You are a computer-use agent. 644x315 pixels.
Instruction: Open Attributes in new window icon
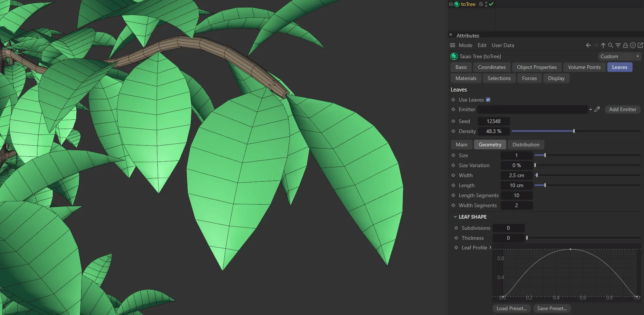pos(640,45)
